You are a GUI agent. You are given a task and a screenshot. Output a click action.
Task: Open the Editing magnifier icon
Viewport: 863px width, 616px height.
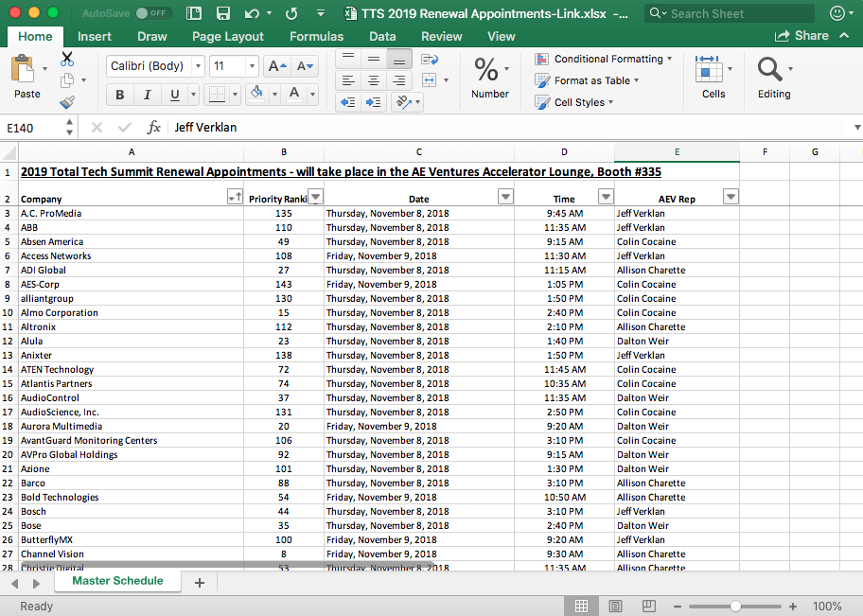click(769, 69)
